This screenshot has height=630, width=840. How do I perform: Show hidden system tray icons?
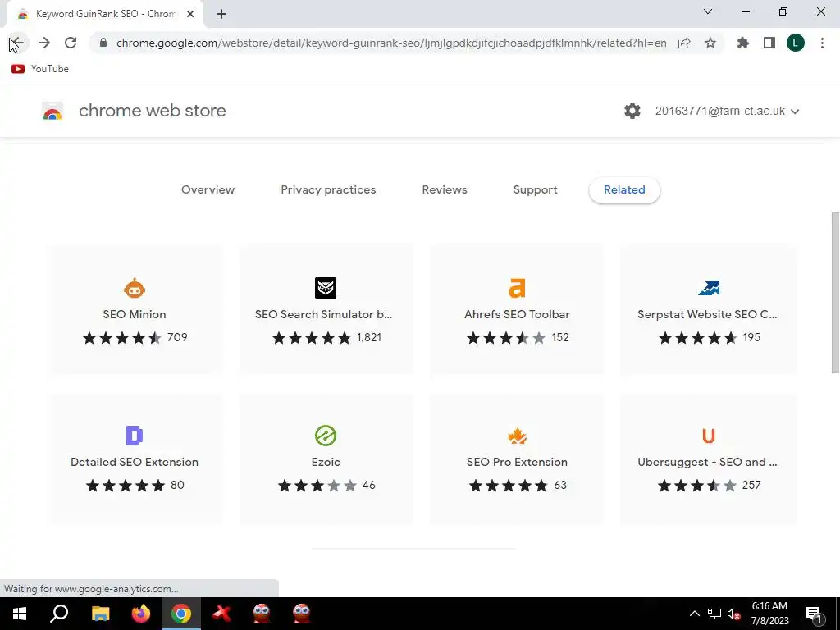pos(694,614)
